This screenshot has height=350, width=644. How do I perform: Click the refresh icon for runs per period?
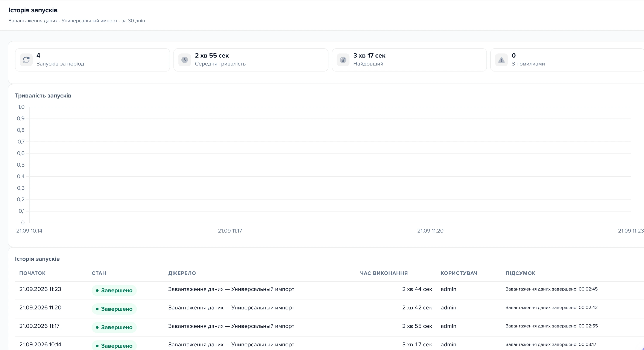click(x=26, y=60)
